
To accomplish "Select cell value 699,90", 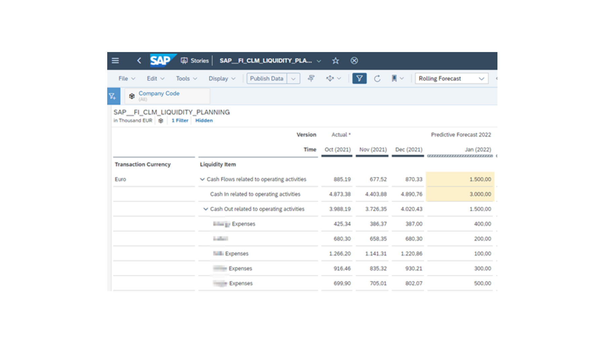I will [x=342, y=283].
